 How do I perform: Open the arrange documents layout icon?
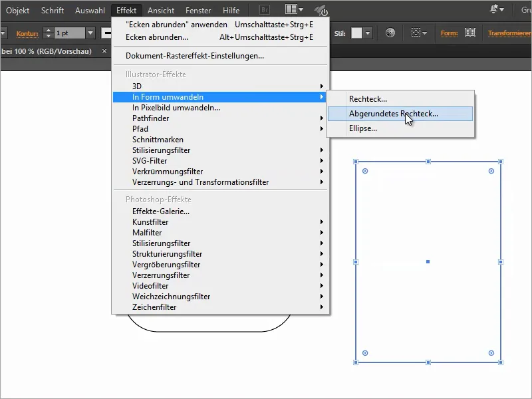[x=294, y=9]
